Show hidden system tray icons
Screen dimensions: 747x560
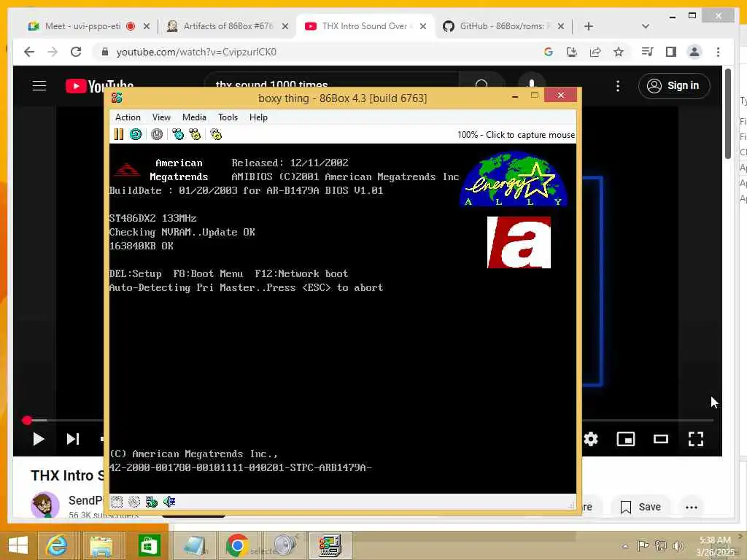(x=625, y=546)
